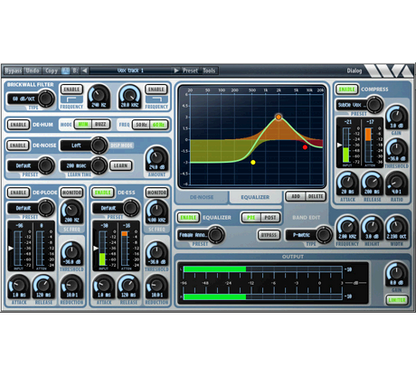Select the red EQ band node
The image size is (416, 376).
click(305, 147)
